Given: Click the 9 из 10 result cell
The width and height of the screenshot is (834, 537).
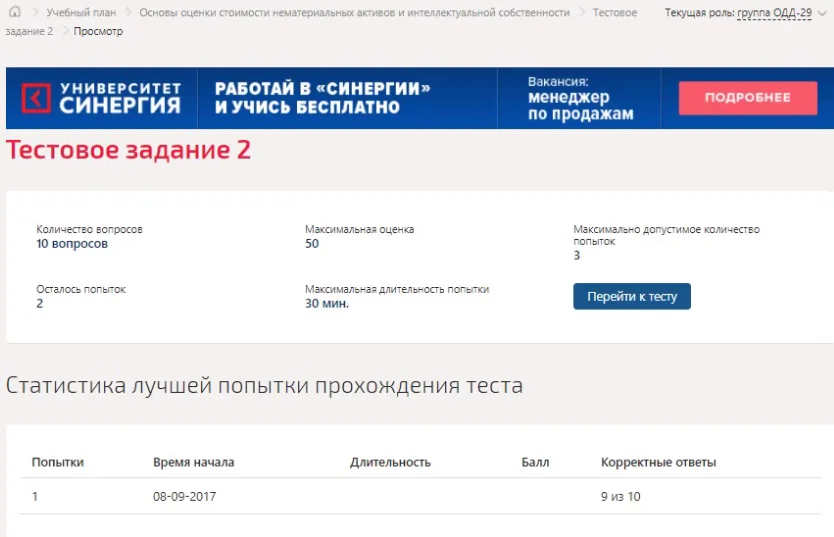Looking at the screenshot, I should coord(621,496).
